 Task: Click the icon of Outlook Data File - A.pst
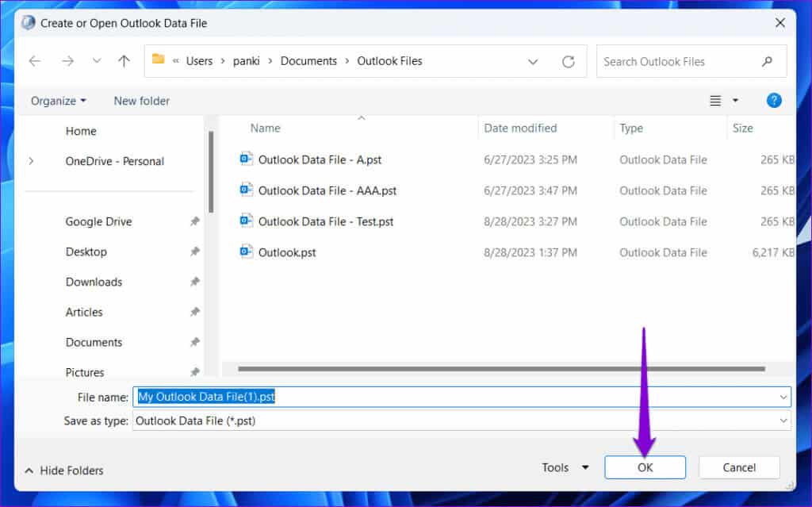pos(246,159)
